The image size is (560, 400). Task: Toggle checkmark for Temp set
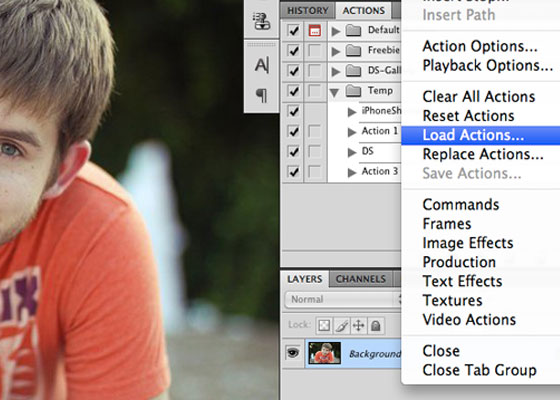[293, 91]
